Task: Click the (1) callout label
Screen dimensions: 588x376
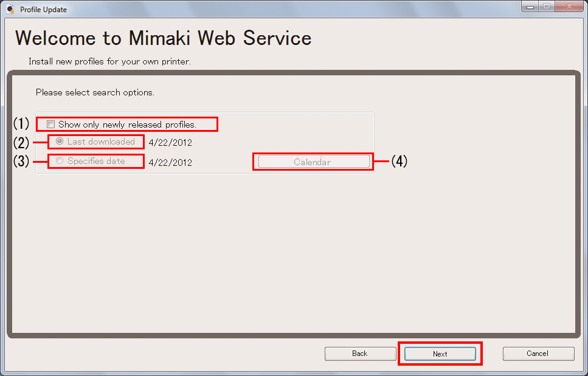Action: [21, 124]
